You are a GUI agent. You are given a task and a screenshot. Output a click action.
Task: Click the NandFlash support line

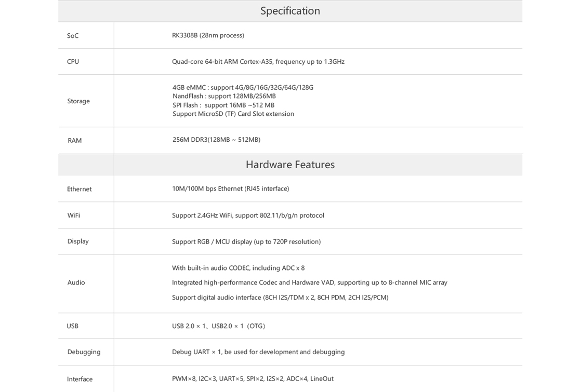[x=224, y=96]
